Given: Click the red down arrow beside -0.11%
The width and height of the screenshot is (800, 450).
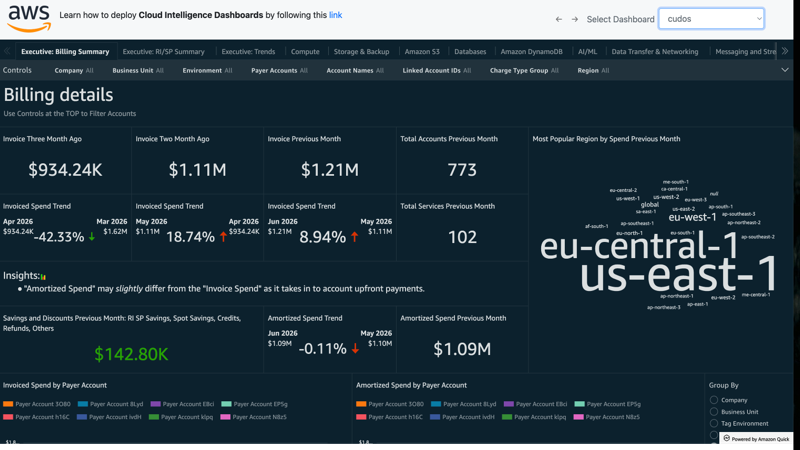Looking at the screenshot, I should pos(356,348).
